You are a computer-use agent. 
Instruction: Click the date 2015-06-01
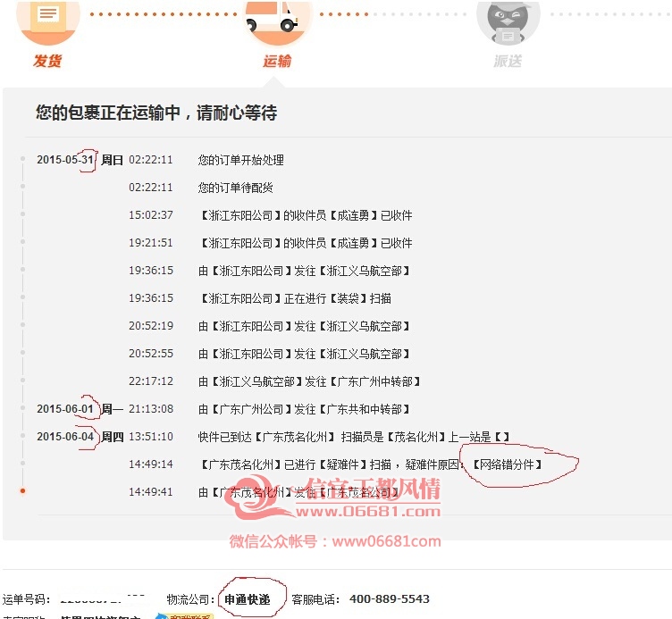[x=65, y=409]
